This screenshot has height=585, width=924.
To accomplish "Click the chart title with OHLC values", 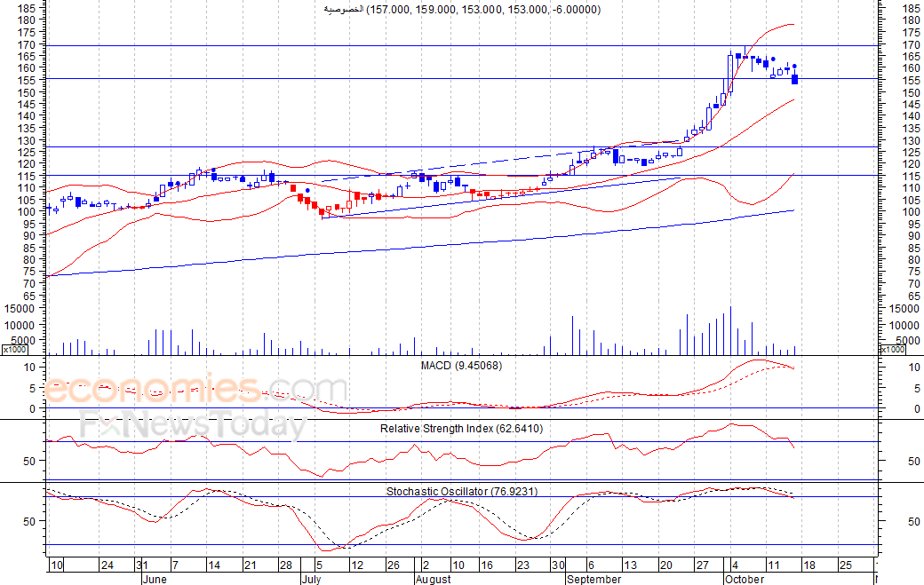I will (462, 10).
